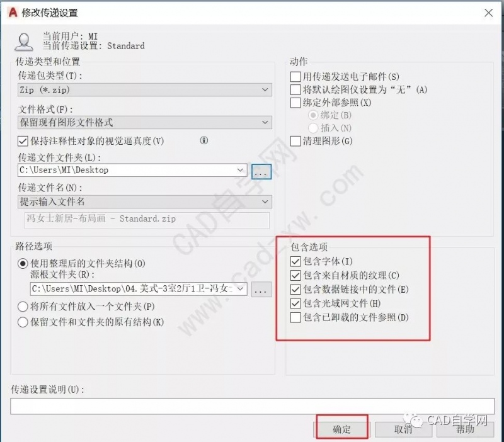Enable 清理图形(G) purge drawings checkbox
Viewport: 504px width, 442px height.
295,141
